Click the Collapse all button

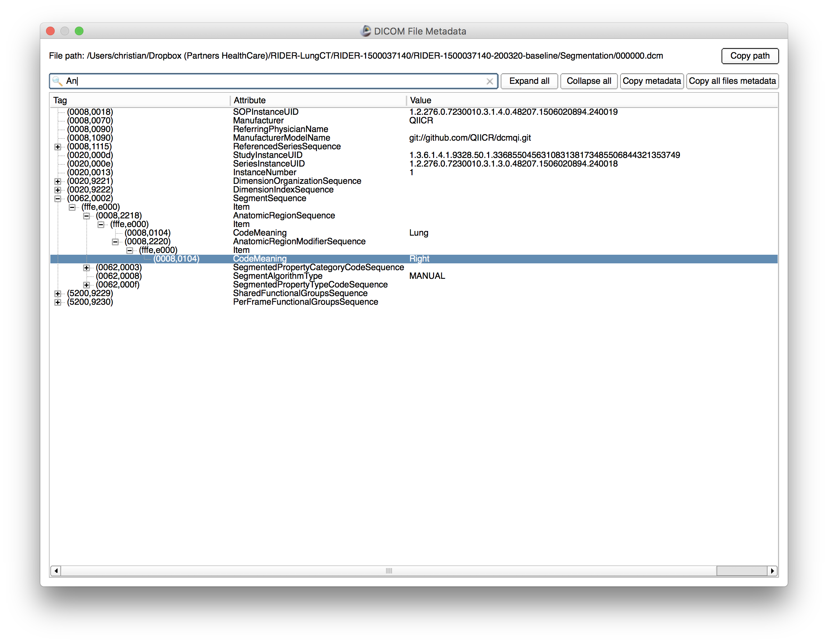coord(589,81)
